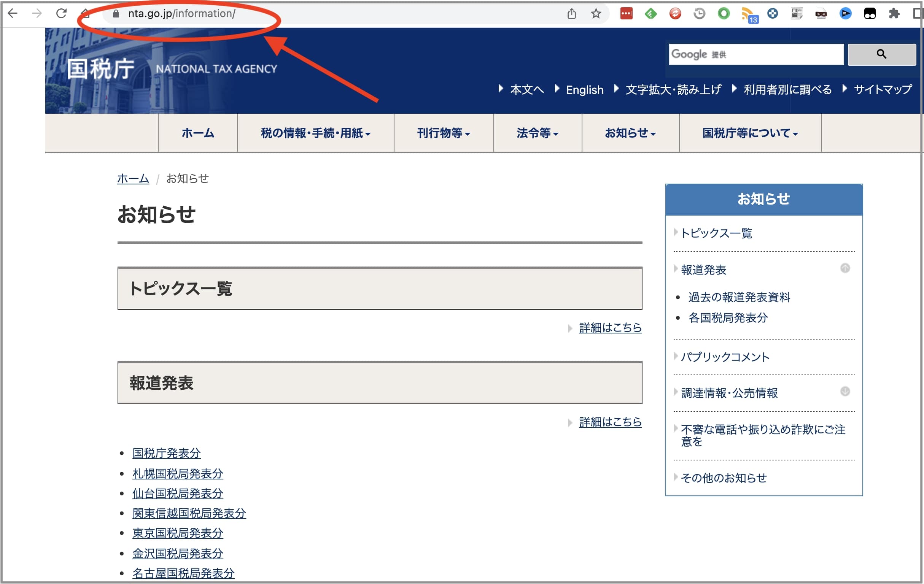
Task: Reload the page with refresh icon
Action: [x=61, y=13]
